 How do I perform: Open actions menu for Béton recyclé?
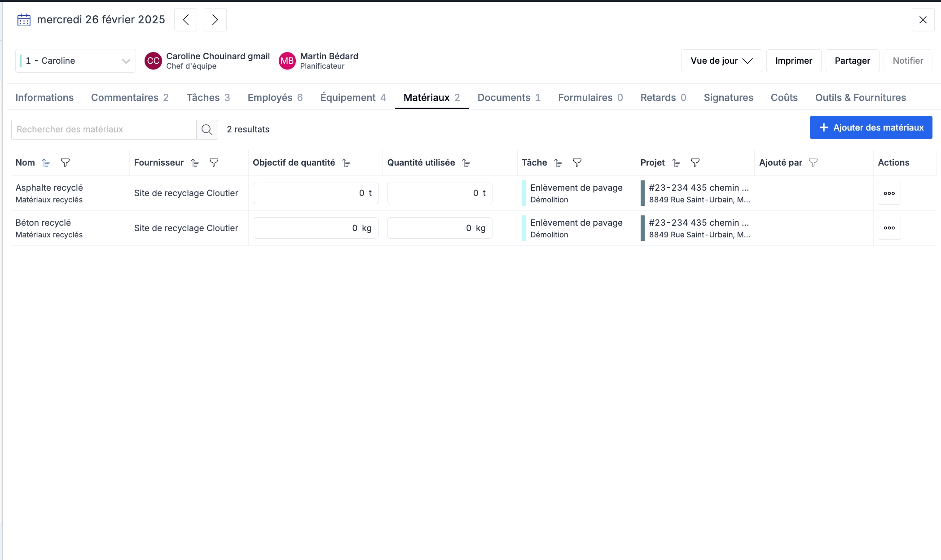[889, 228]
